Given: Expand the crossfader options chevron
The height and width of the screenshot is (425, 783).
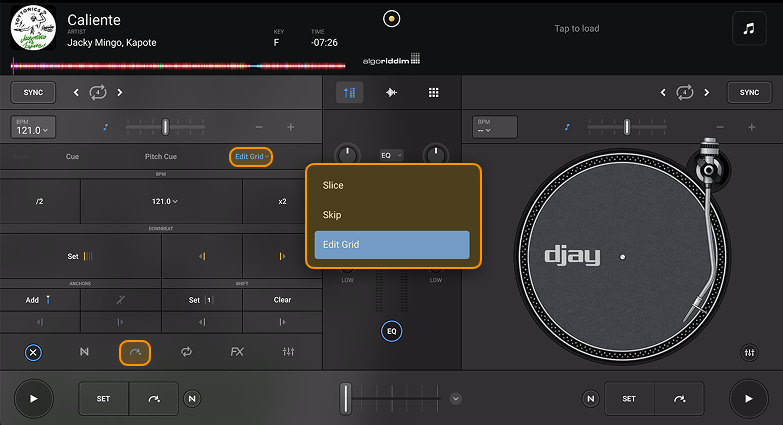Looking at the screenshot, I should pyautogui.click(x=455, y=399).
